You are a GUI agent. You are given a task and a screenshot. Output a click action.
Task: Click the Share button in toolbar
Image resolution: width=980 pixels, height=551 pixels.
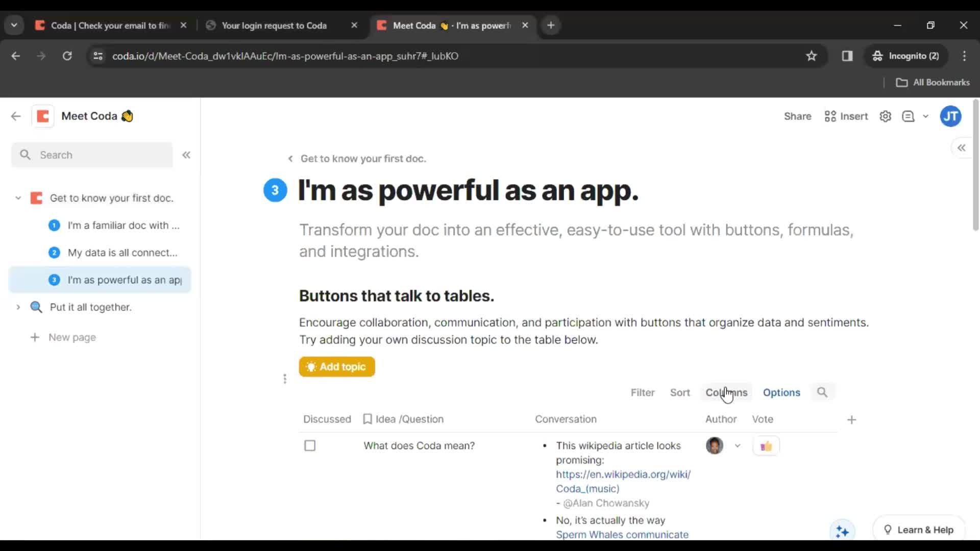798,116
